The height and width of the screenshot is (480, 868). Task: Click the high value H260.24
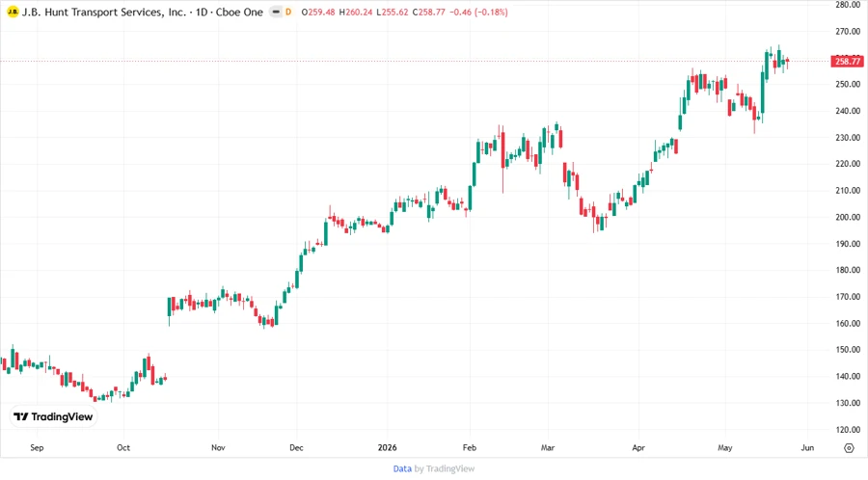[x=355, y=12]
